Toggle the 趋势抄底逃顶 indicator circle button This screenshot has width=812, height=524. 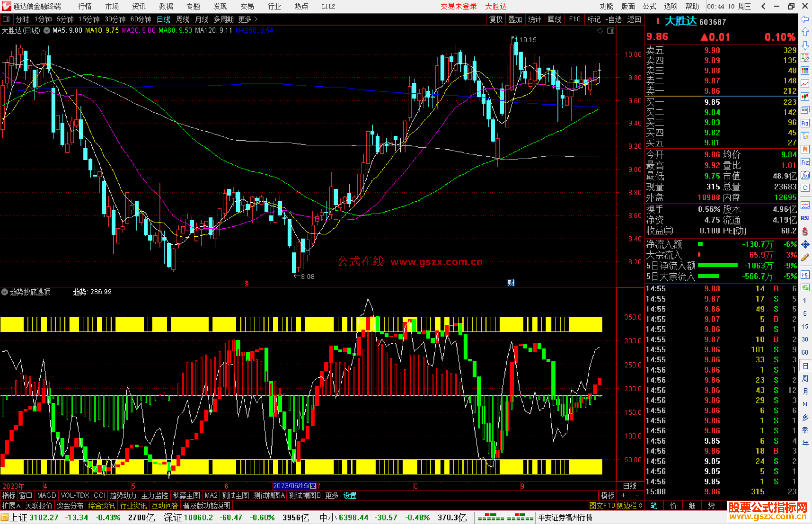pyautogui.click(x=5, y=292)
